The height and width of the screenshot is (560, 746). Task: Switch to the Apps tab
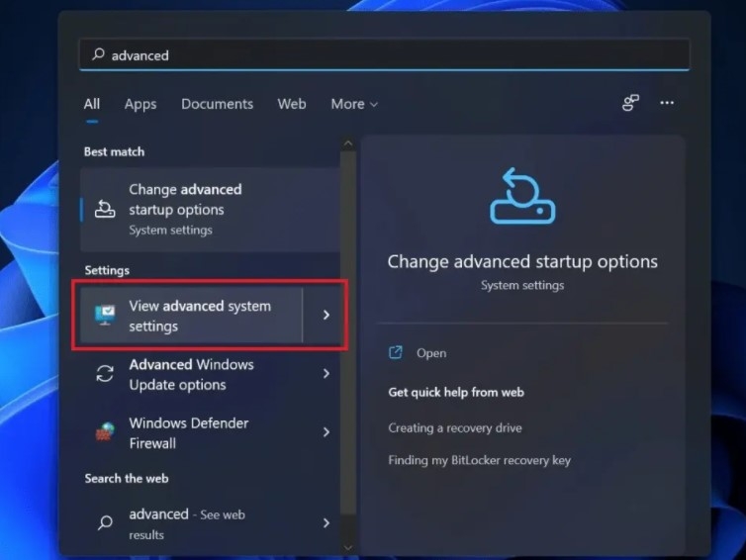click(x=140, y=104)
